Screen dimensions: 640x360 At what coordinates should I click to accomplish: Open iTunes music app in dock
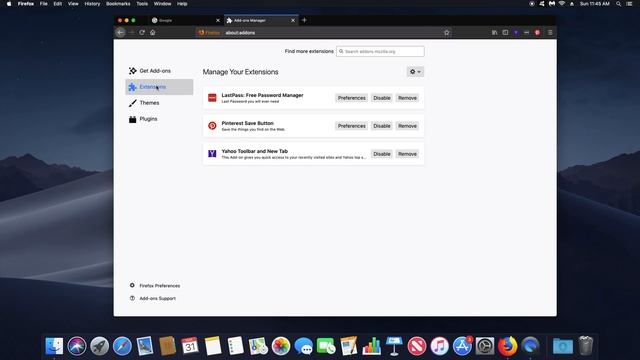(x=440, y=346)
